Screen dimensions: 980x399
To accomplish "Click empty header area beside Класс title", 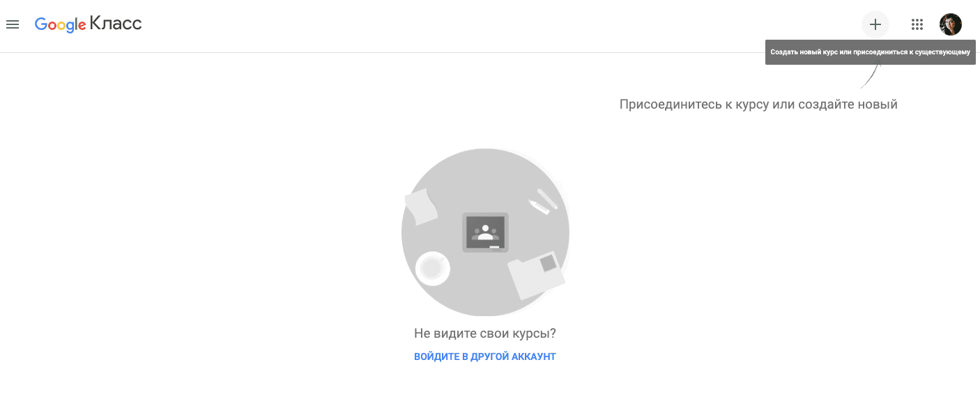I will coord(488,25).
